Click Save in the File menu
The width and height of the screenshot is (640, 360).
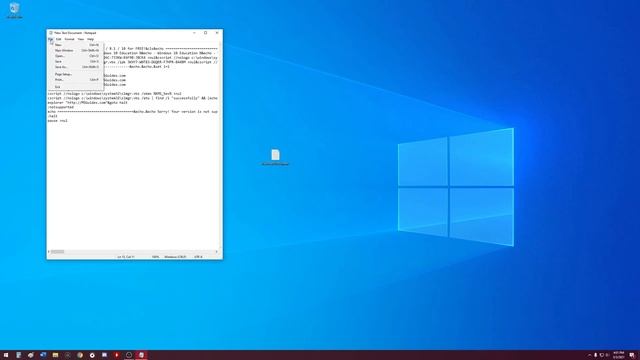pos(76,61)
